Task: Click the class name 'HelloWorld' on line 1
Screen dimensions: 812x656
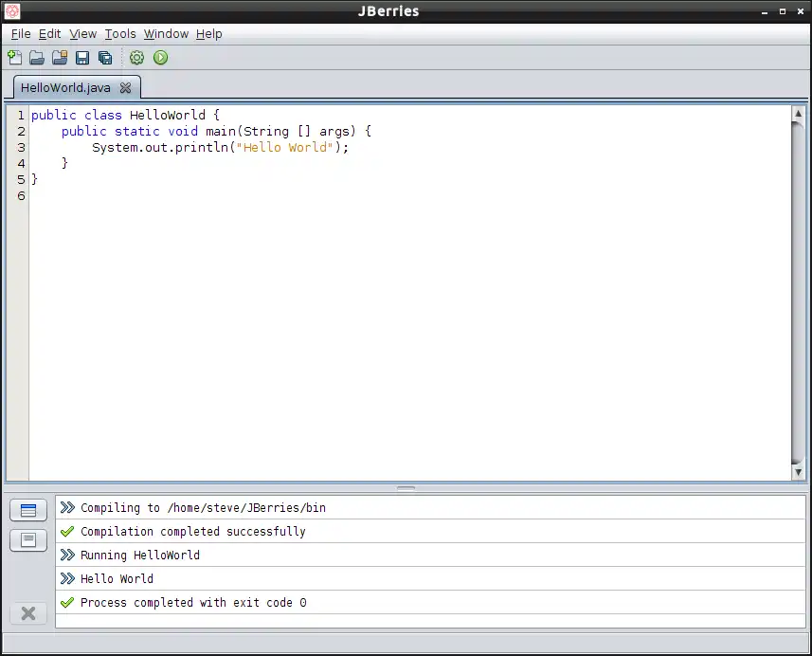Action: coord(168,115)
